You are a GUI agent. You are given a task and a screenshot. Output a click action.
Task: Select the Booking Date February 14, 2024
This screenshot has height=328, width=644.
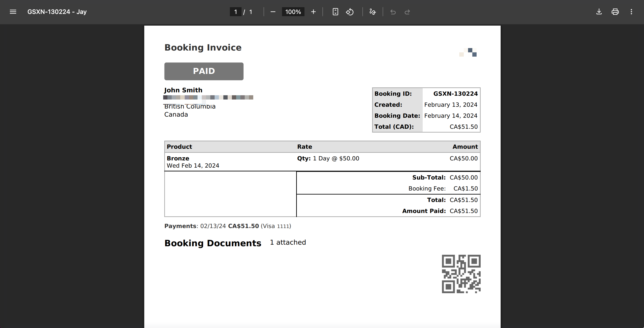tap(451, 115)
